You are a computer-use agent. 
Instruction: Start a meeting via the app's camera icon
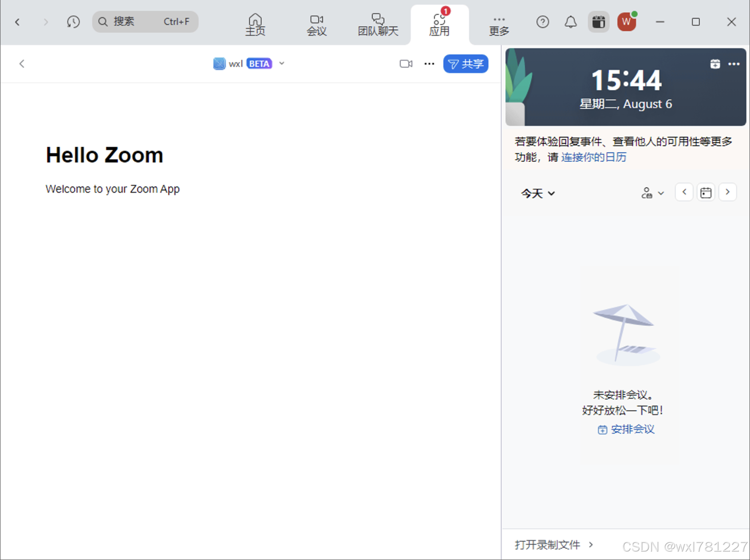coord(406,64)
